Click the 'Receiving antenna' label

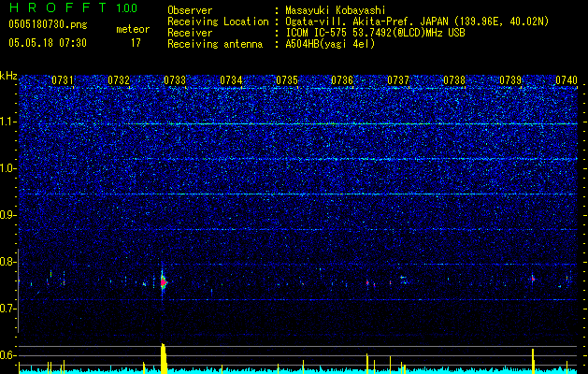(215, 44)
